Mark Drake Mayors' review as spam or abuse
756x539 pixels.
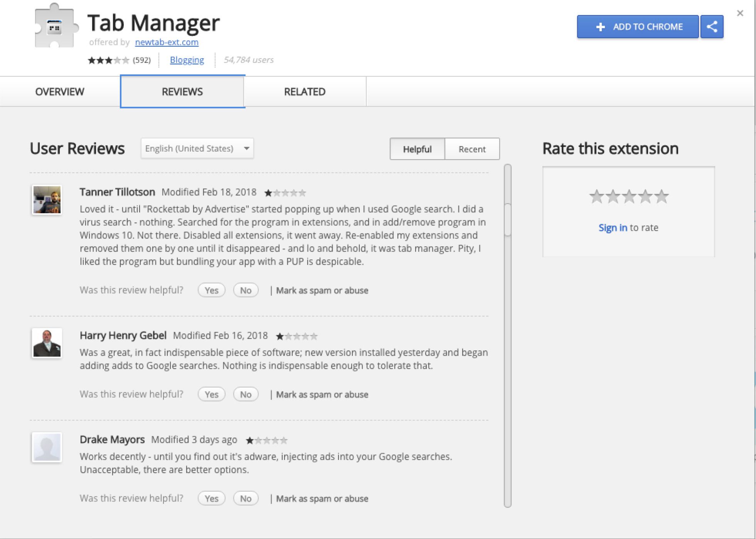[x=322, y=499]
